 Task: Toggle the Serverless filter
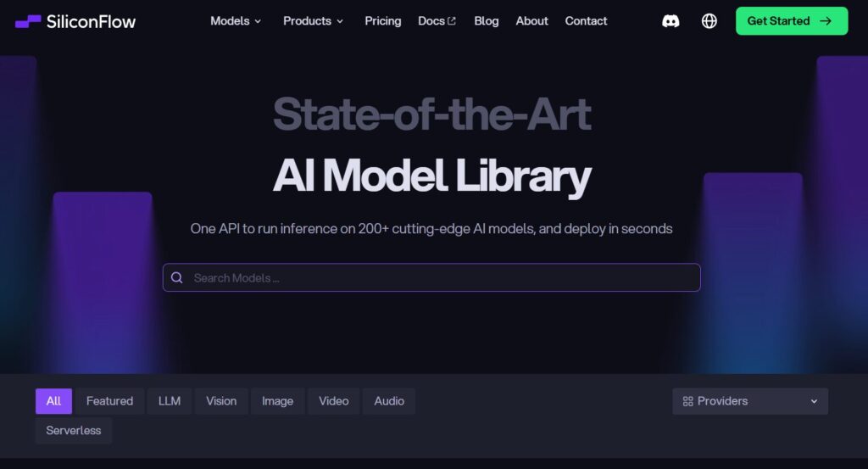(x=74, y=430)
